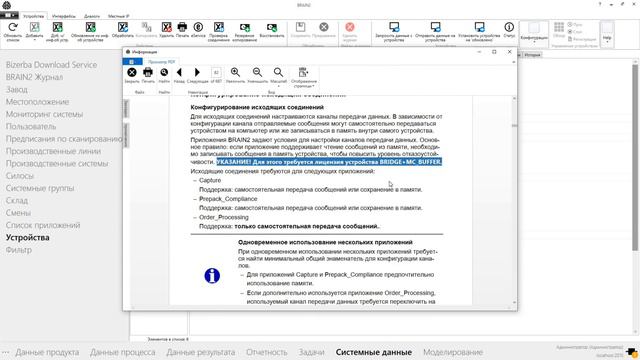Viewport: 640px width, 360px height.
Task: Click the Удалить device icon
Action: [166, 27]
